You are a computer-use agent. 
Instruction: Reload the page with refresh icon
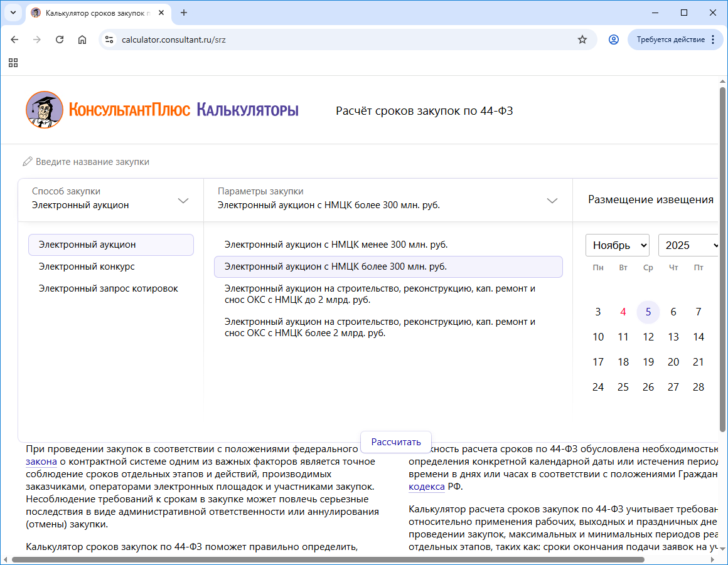point(60,40)
